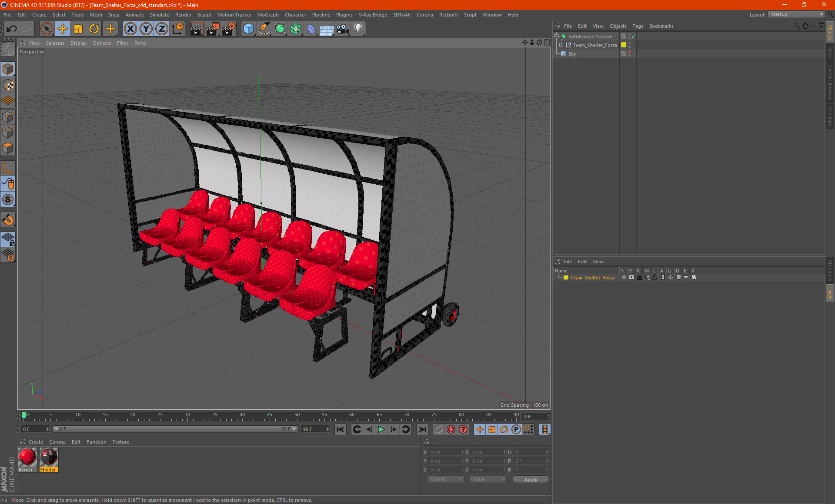This screenshot has width=835, height=504.
Task: Select the Move tool in toolbar
Action: pos(63,29)
